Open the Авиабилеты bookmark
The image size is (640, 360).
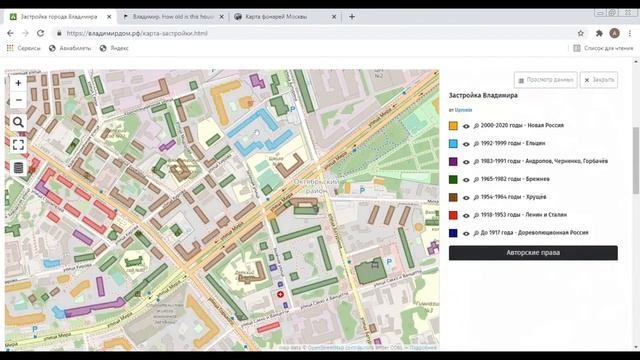(x=70, y=48)
